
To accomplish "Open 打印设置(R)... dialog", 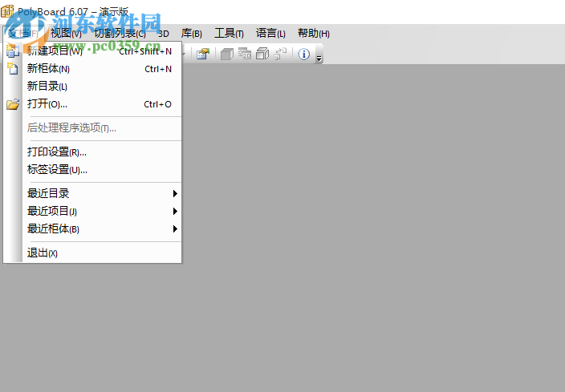I will 92,152.
